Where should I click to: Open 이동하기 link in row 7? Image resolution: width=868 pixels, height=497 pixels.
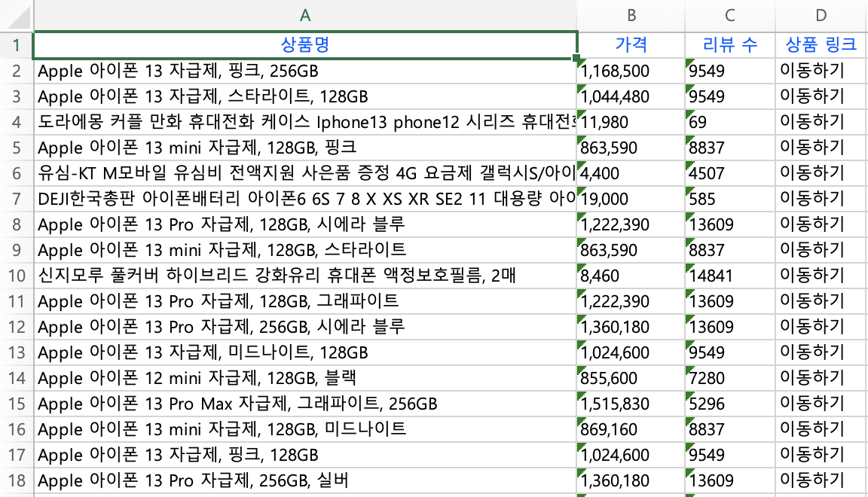(812, 198)
